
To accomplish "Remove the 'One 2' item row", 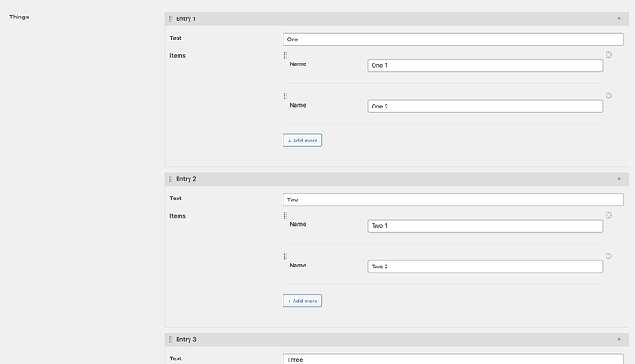I will pos(608,96).
